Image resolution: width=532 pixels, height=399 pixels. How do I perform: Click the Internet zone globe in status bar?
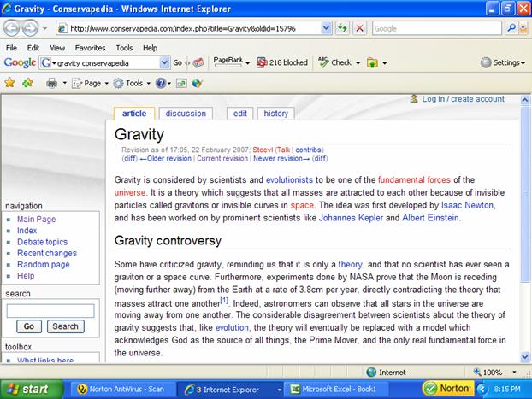[371, 373]
